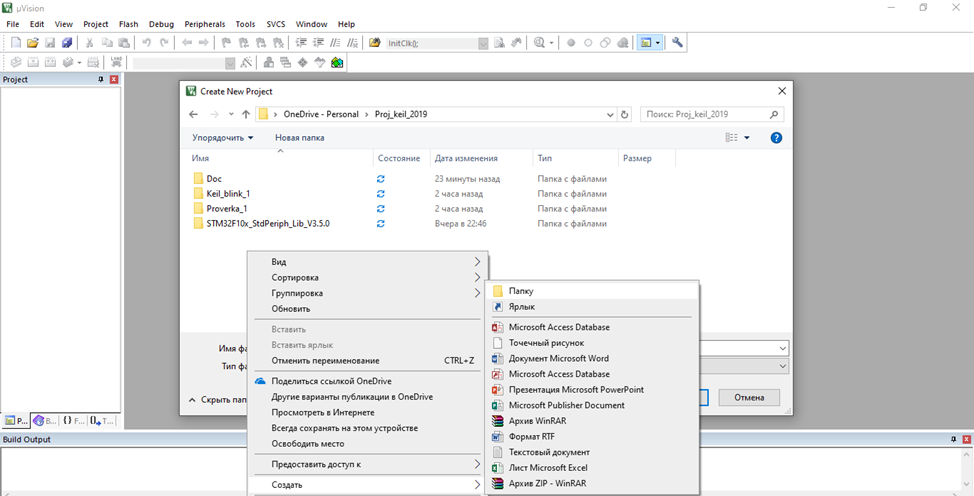Click the Новая папка button
The image size is (974, 496).
coord(299,138)
